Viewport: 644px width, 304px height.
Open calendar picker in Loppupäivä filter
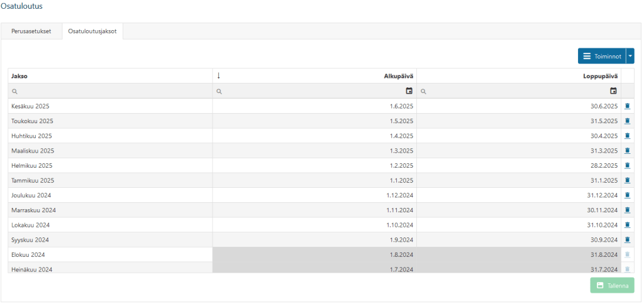point(614,91)
